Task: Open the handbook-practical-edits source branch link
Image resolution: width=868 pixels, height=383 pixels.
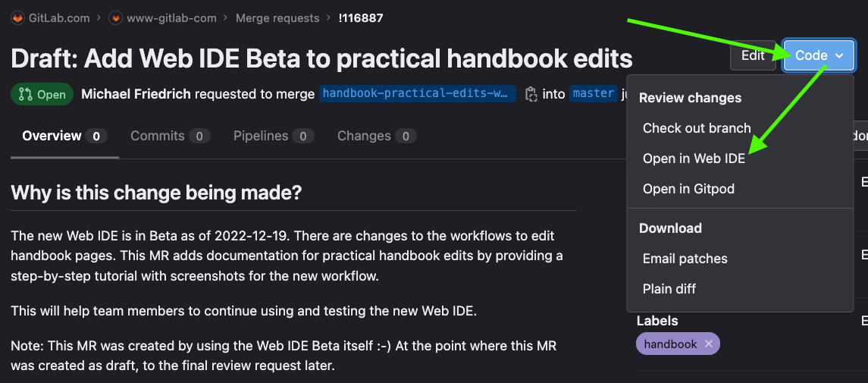Action: point(418,93)
